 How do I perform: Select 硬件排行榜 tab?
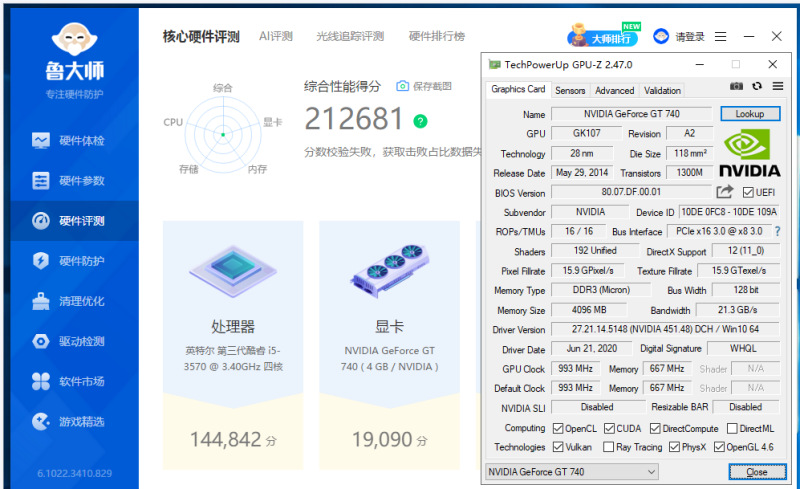point(437,36)
